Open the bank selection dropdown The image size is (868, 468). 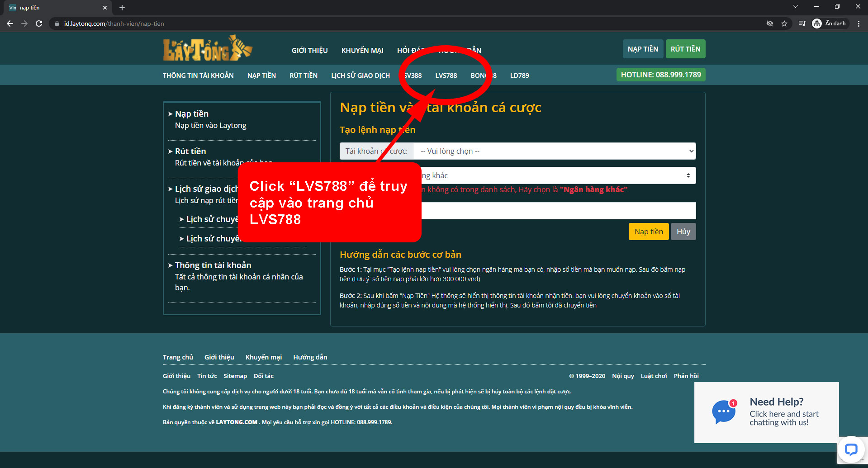click(x=559, y=175)
